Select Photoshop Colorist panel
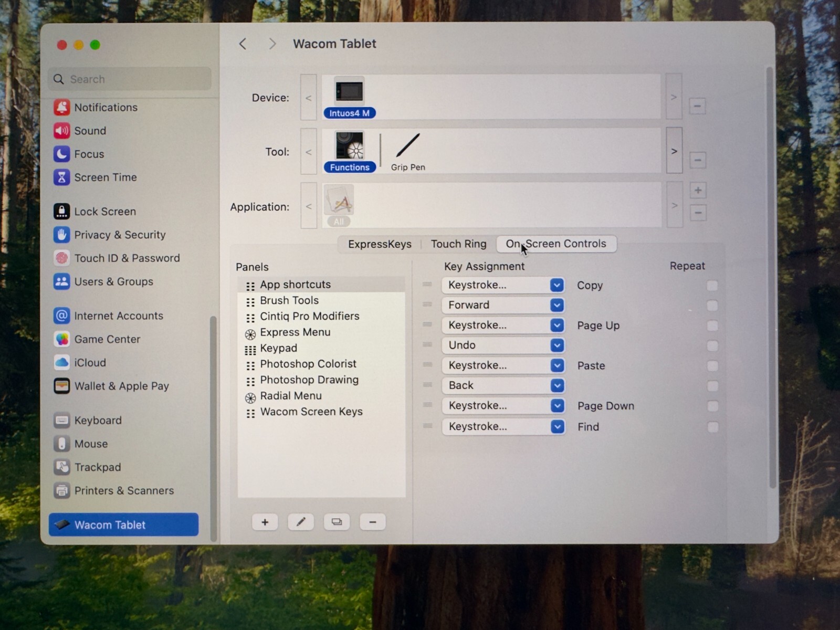This screenshot has height=630, width=840. point(321,364)
